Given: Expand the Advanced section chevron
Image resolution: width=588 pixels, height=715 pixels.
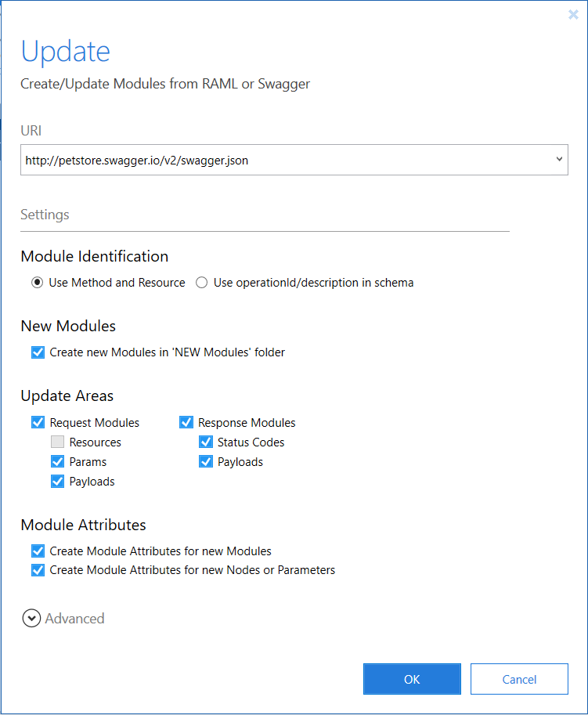Looking at the screenshot, I should click(31, 619).
